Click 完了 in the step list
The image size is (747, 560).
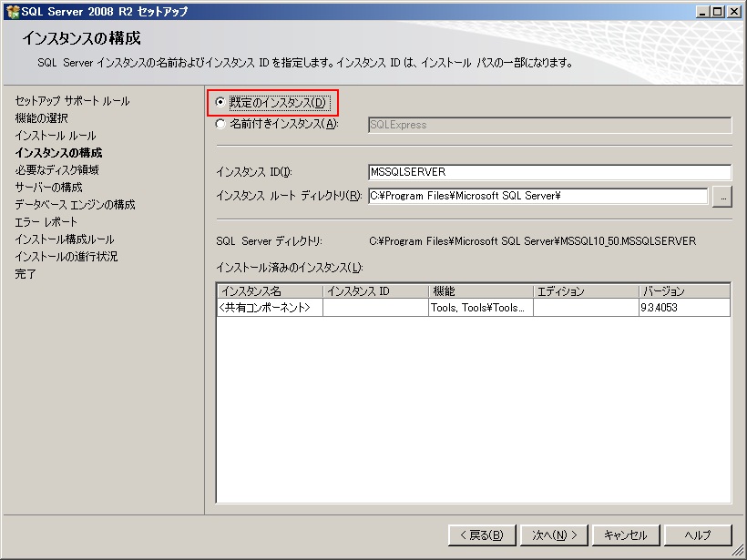tap(26, 274)
